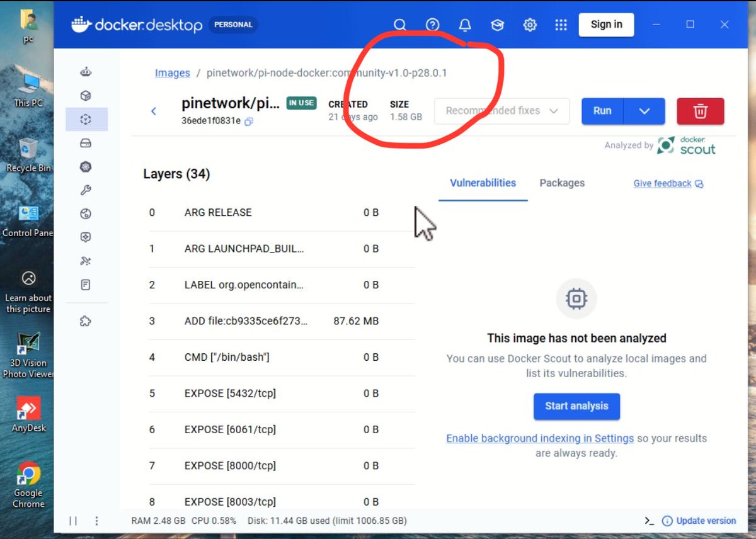
Task: Go back with the left chevron arrow
Action: (154, 111)
